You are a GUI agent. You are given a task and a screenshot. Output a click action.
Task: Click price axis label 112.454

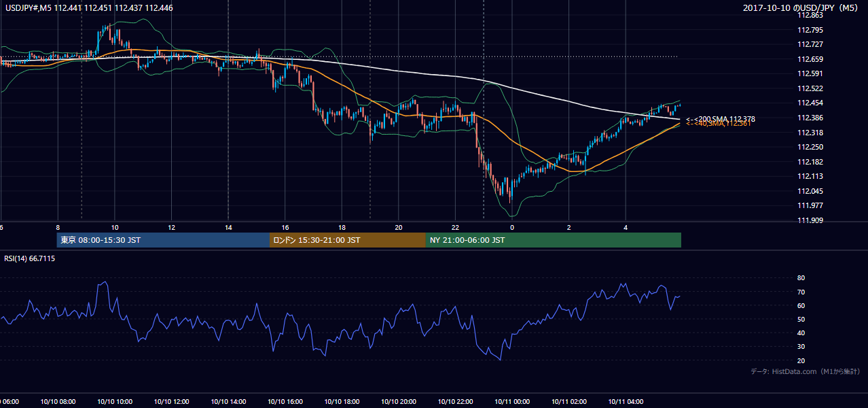pos(810,103)
